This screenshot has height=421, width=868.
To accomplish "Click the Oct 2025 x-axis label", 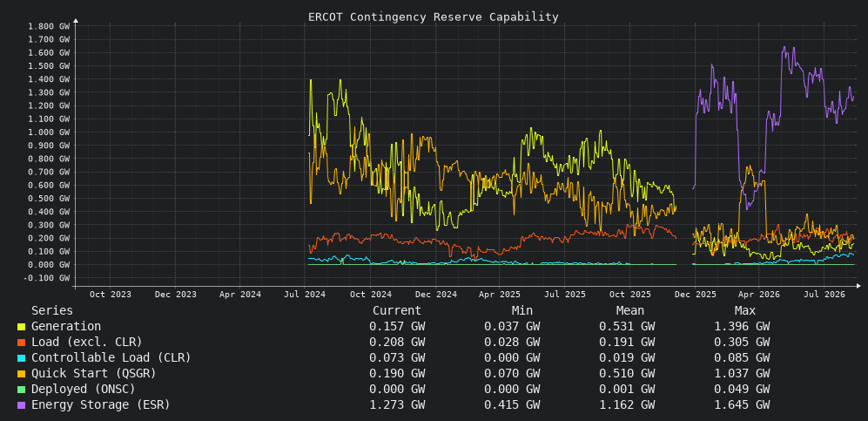I will [x=630, y=295].
